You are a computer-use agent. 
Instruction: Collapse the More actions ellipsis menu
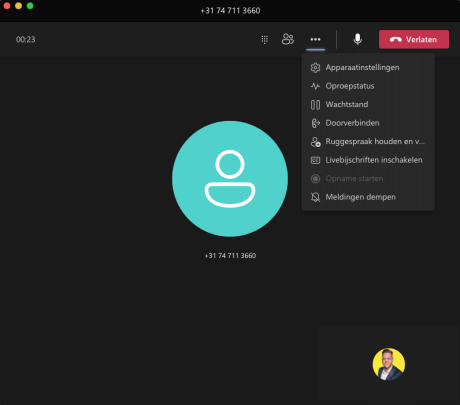point(315,39)
